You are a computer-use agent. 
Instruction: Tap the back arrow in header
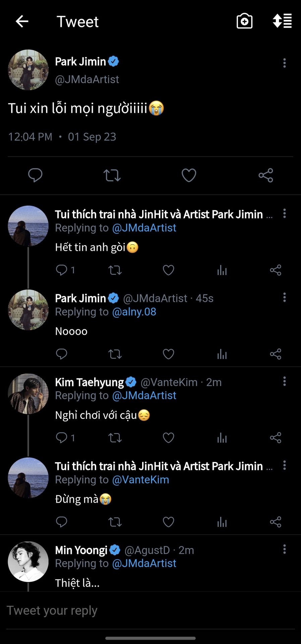[x=22, y=21]
